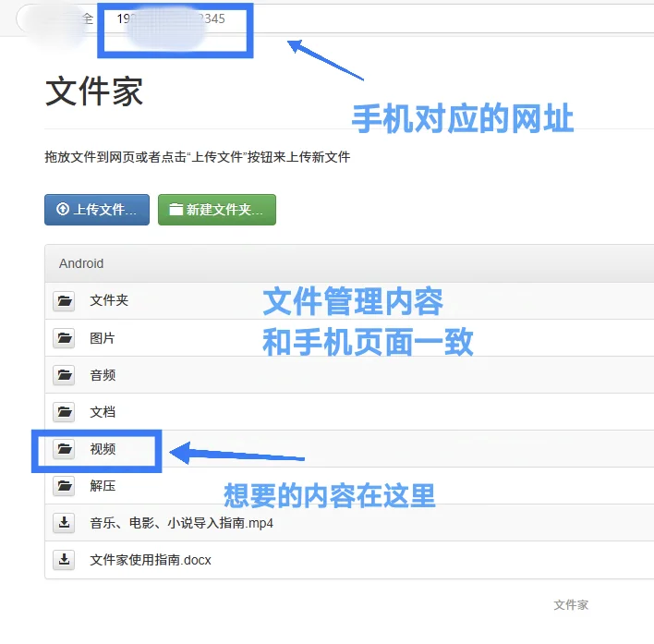Screen dimensions: 654x644
Task: Open the folder icon beside 解压
Action: point(64,485)
